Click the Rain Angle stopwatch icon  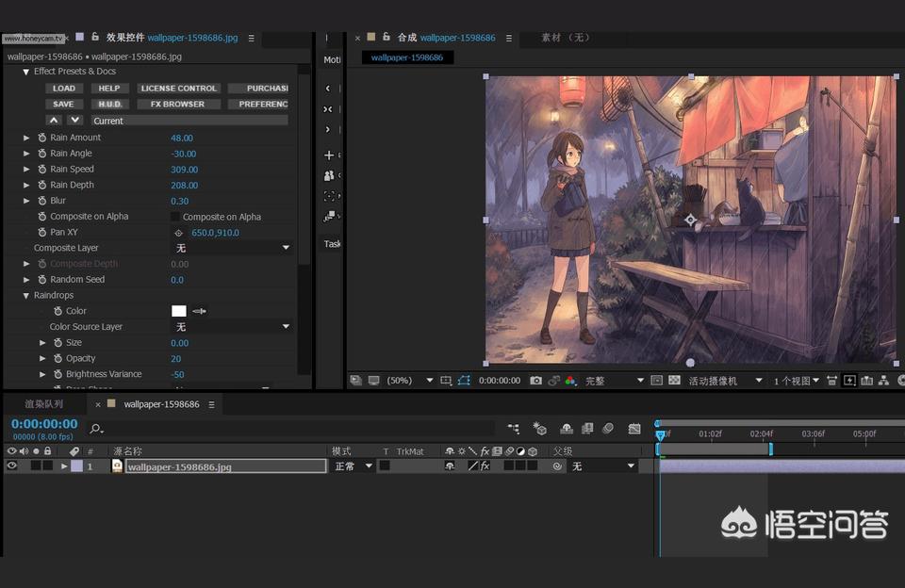click(42, 153)
